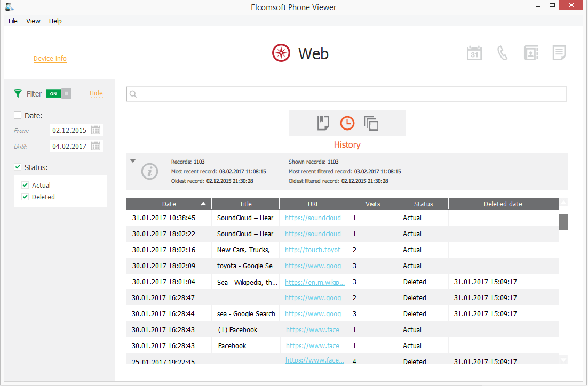Open Facebook URL in (1) Facebook row

(x=315, y=330)
